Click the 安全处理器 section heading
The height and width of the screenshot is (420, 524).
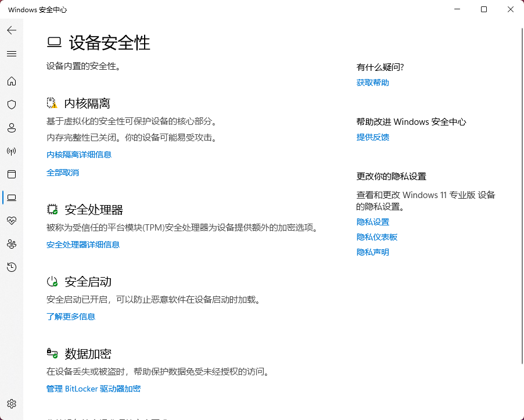94,210
